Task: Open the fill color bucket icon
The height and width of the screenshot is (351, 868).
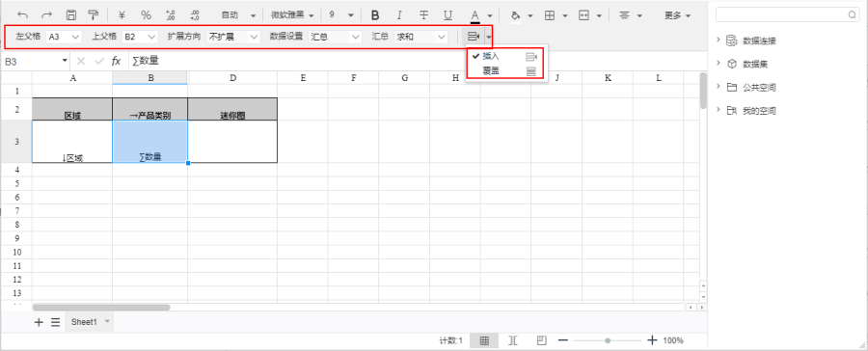Action: pos(515,15)
